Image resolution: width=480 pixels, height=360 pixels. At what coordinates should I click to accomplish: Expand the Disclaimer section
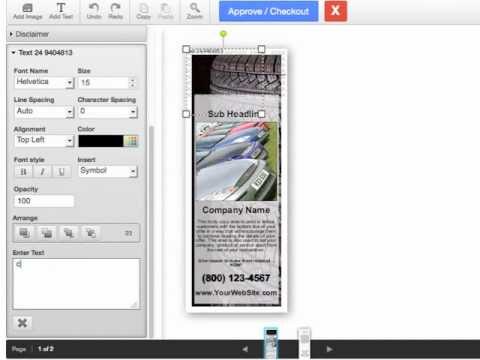coord(30,34)
